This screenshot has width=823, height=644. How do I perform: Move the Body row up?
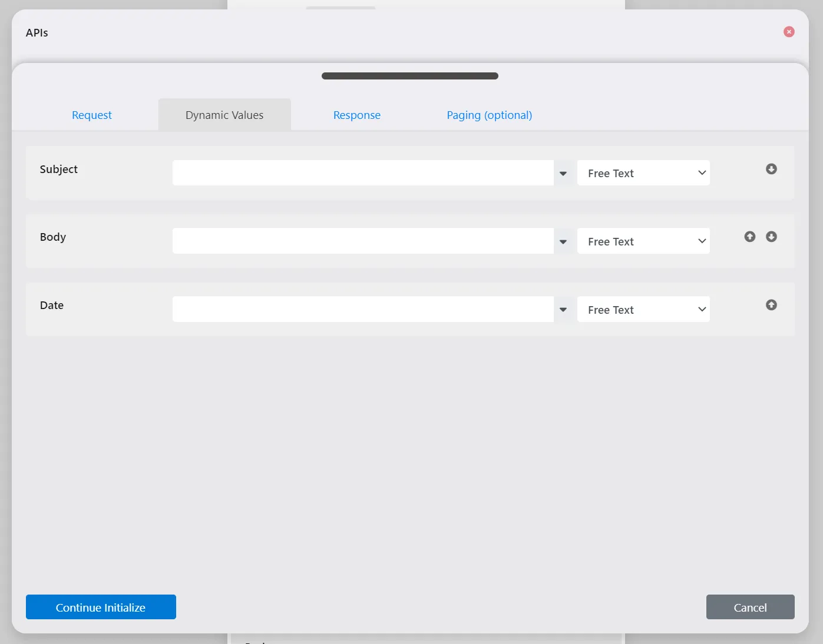[x=749, y=237]
